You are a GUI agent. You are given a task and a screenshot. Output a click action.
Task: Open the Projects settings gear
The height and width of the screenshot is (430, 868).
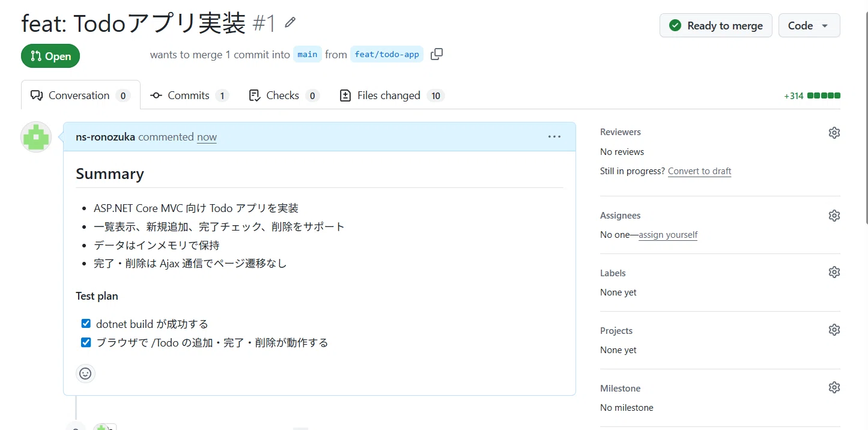pos(834,330)
